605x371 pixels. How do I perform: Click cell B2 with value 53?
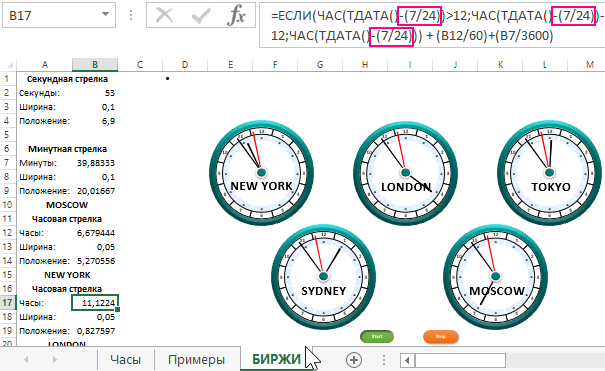[x=95, y=93]
